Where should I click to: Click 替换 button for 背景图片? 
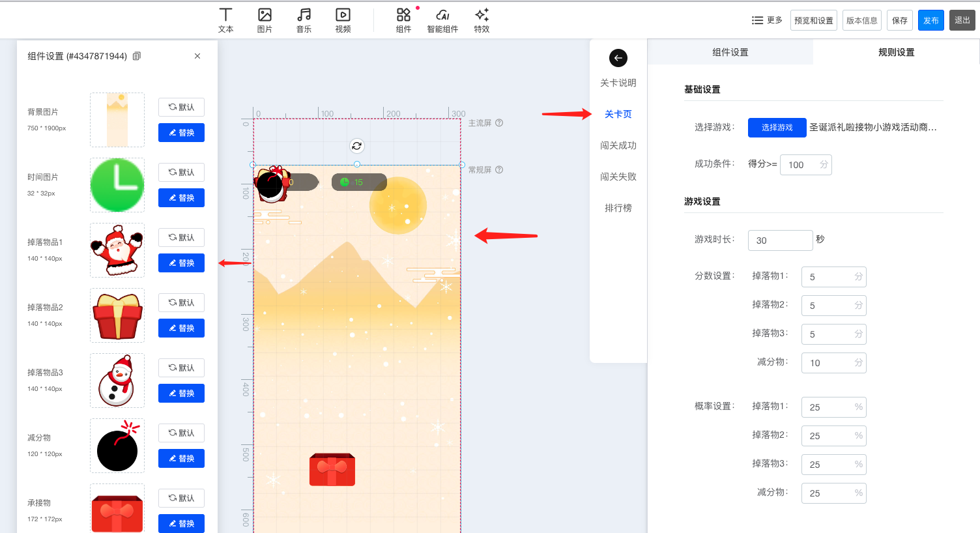click(x=181, y=133)
